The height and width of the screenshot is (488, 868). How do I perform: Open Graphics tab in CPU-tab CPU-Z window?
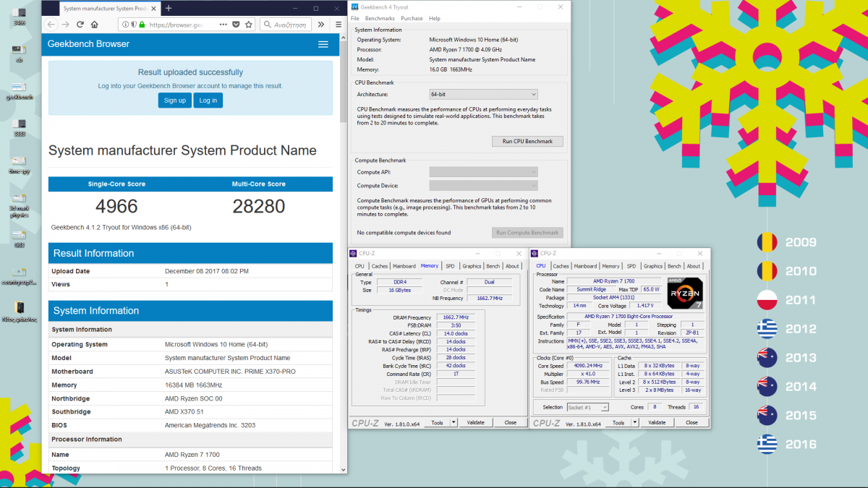(653, 266)
